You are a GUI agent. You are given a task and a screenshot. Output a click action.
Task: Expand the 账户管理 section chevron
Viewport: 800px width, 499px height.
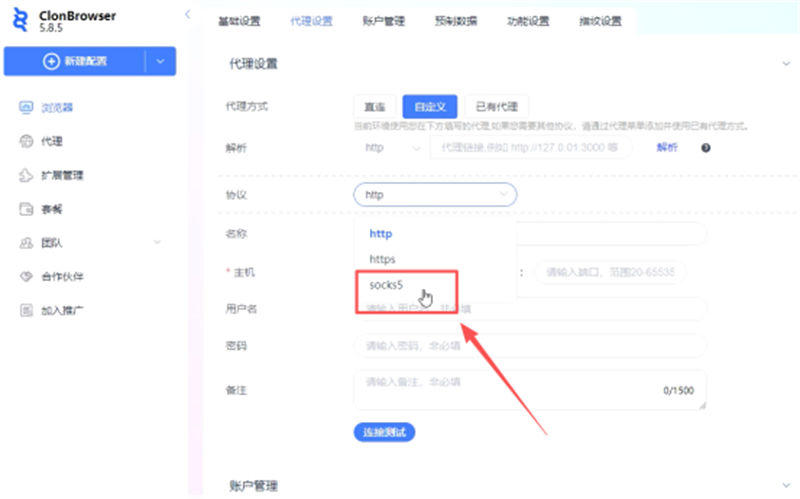(786, 485)
